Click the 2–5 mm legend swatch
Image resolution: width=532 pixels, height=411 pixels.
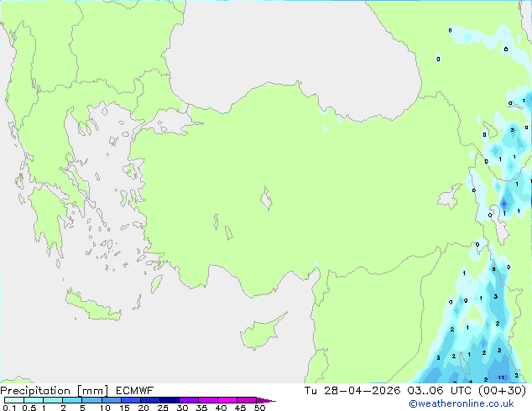pos(72,400)
